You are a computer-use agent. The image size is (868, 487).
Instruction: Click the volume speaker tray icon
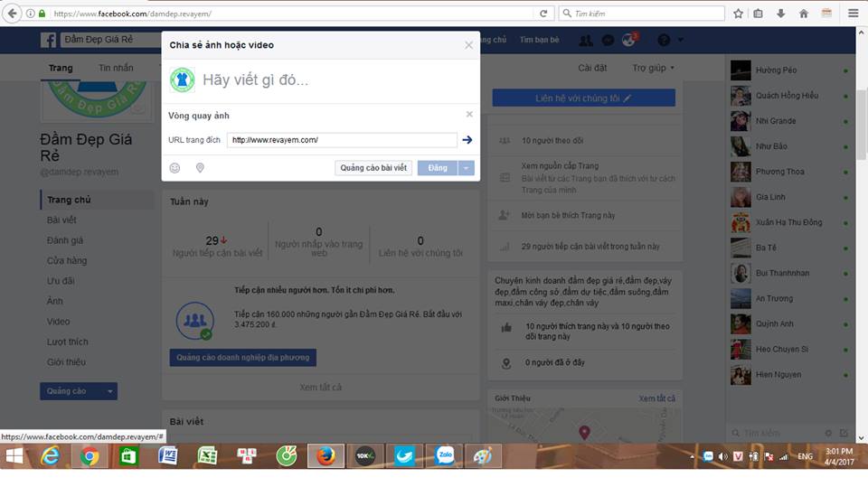coord(722,456)
